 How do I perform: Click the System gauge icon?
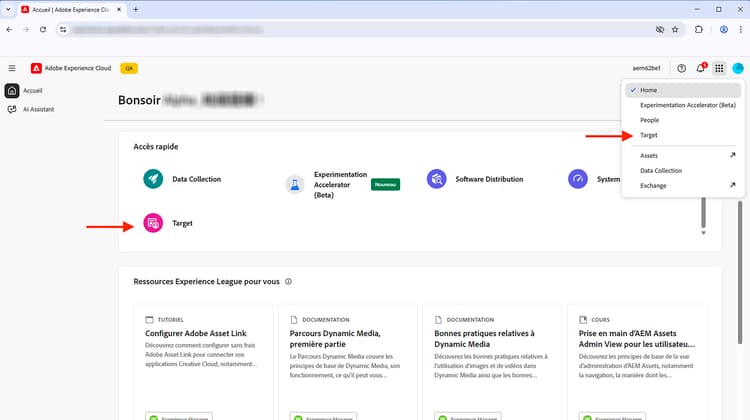pyautogui.click(x=578, y=179)
